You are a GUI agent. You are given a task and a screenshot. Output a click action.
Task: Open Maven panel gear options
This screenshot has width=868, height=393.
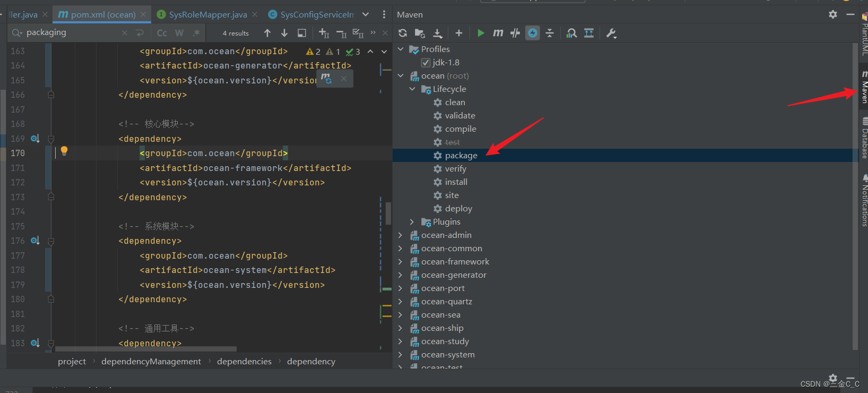833,14
